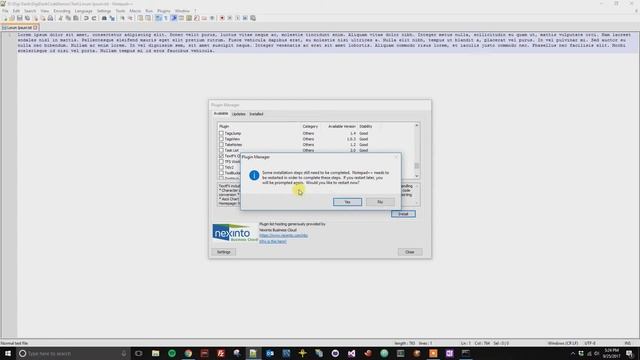Image resolution: width=640 pixels, height=360 pixels.
Task: Click the Playback macro icon
Action: (x=238, y=18)
